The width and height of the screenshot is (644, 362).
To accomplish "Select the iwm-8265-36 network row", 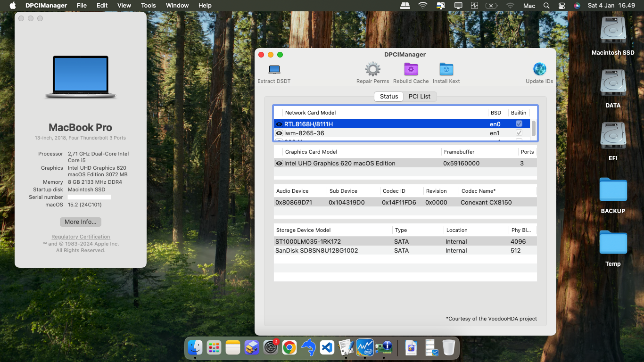I will pos(402,133).
